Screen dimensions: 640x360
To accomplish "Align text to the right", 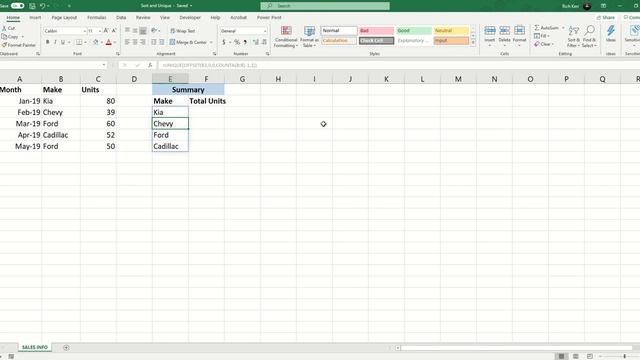I will [x=143, y=42].
